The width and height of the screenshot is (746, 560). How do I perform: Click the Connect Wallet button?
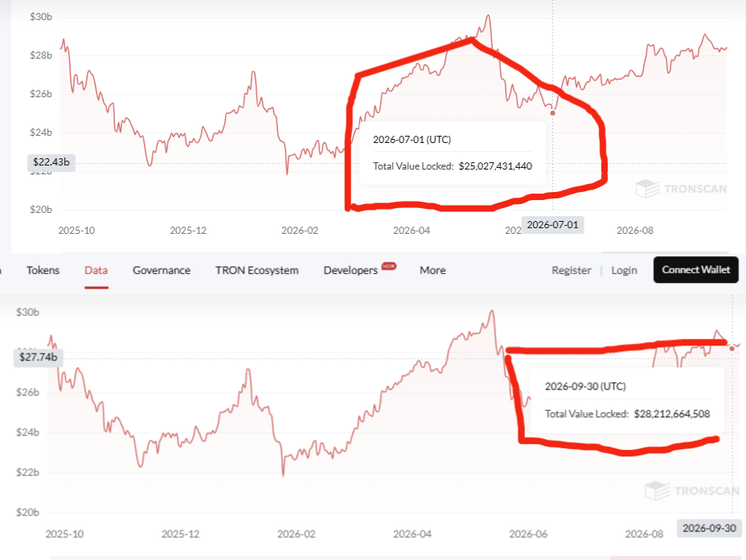click(x=695, y=269)
